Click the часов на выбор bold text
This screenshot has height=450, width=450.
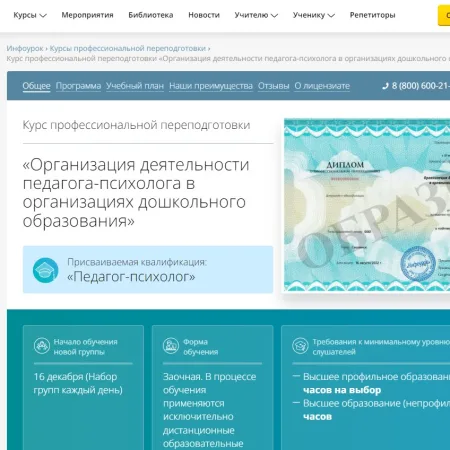pyautogui.click(x=342, y=390)
